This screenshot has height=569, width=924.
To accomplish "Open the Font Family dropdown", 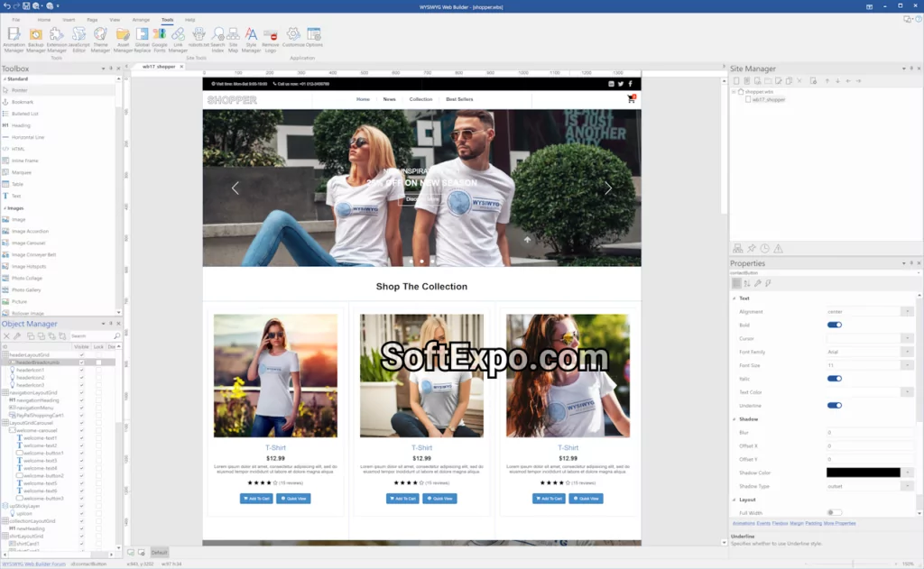I will coord(908,351).
